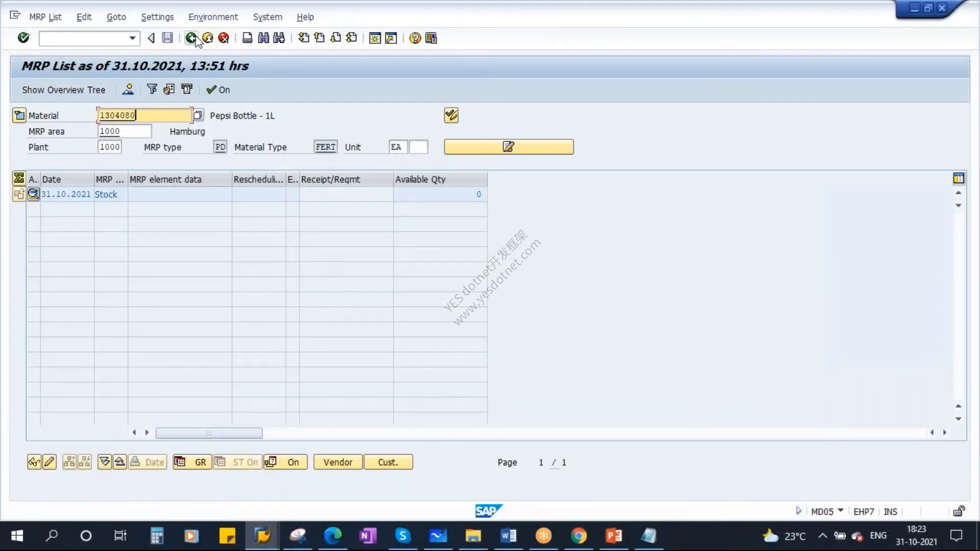
Task: Click the expand all double-arrow-down icon
Action: coord(105,462)
